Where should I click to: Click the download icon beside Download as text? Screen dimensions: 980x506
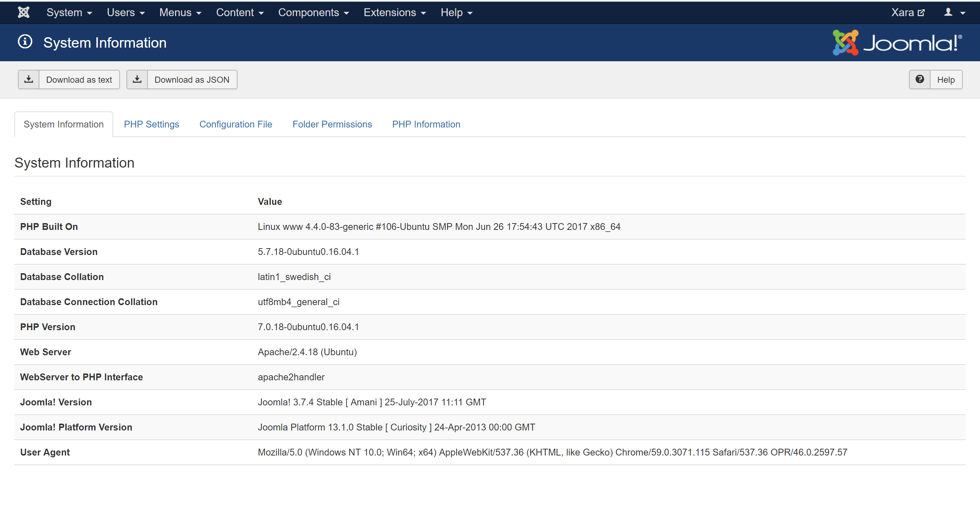click(x=29, y=79)
